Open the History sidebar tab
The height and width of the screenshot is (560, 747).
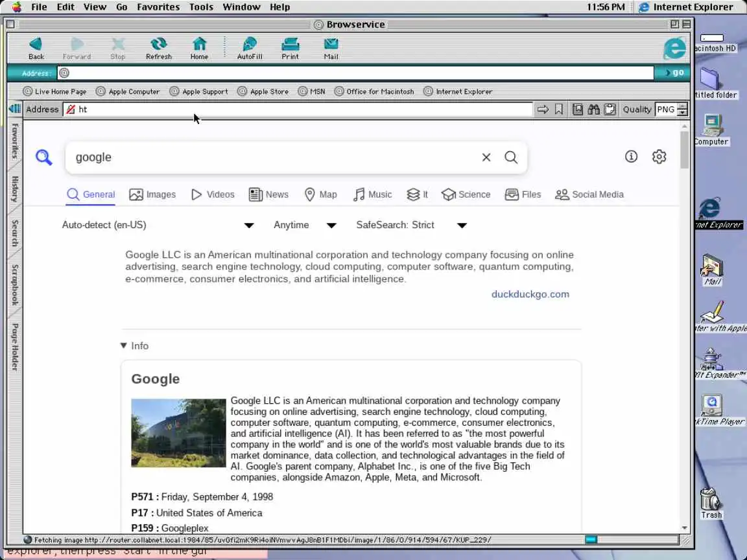pyautogui.click(x=15, y=189)
